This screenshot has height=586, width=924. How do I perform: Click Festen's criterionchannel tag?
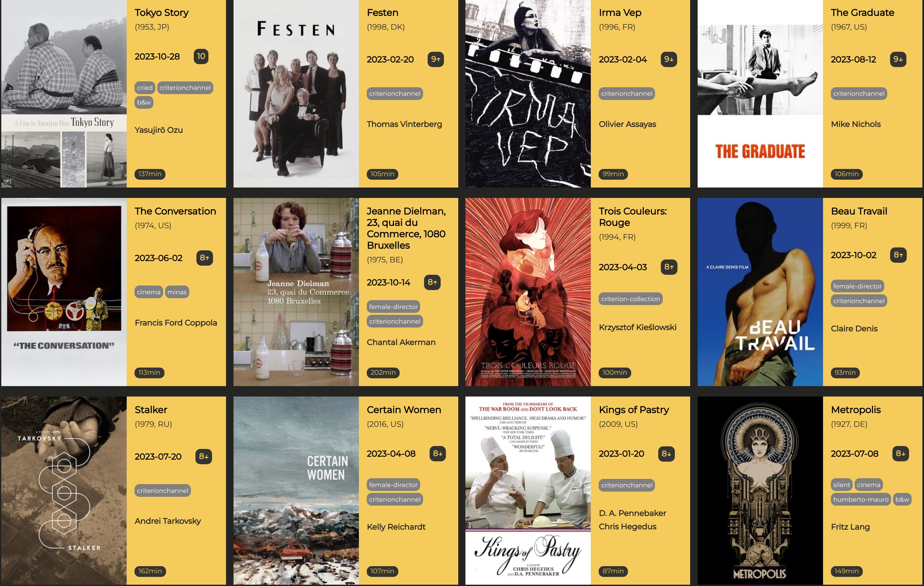tap(395, 93)
